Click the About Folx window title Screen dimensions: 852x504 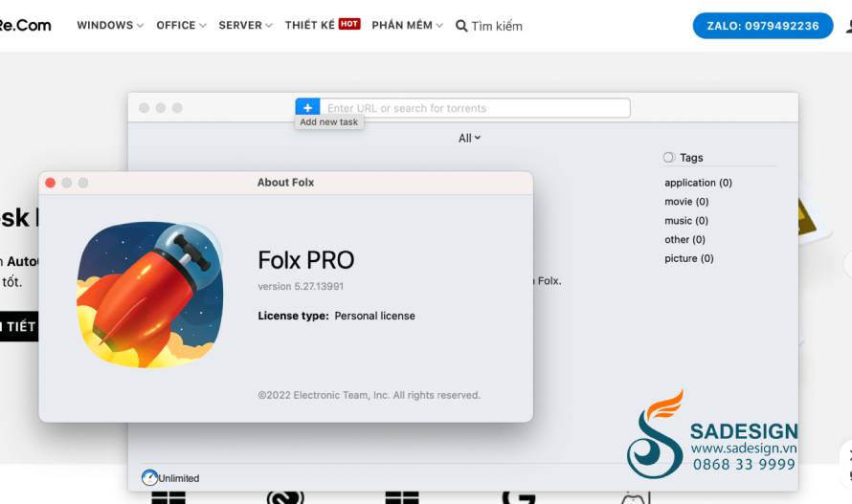tap(286, 183)
